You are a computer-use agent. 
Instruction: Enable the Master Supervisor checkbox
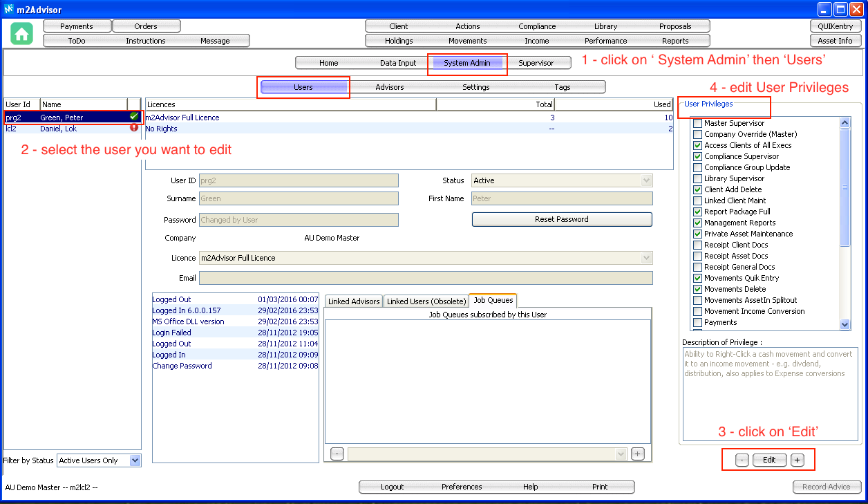pos(698,123)
